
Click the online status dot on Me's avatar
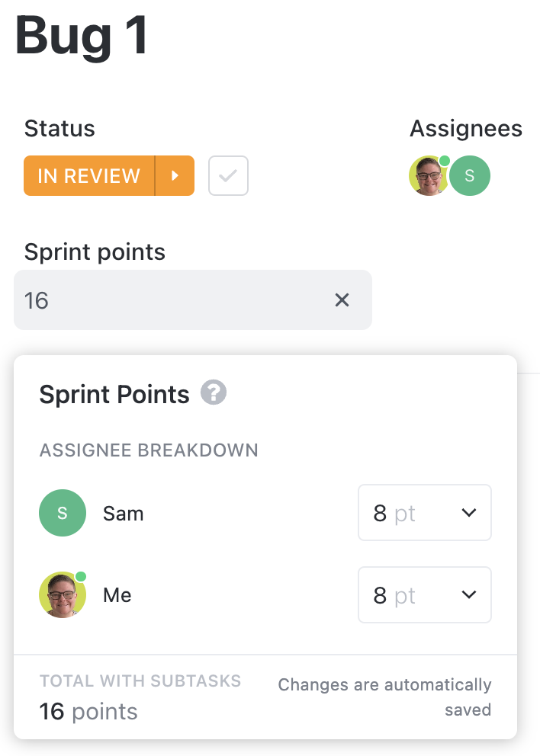(81, 578)
